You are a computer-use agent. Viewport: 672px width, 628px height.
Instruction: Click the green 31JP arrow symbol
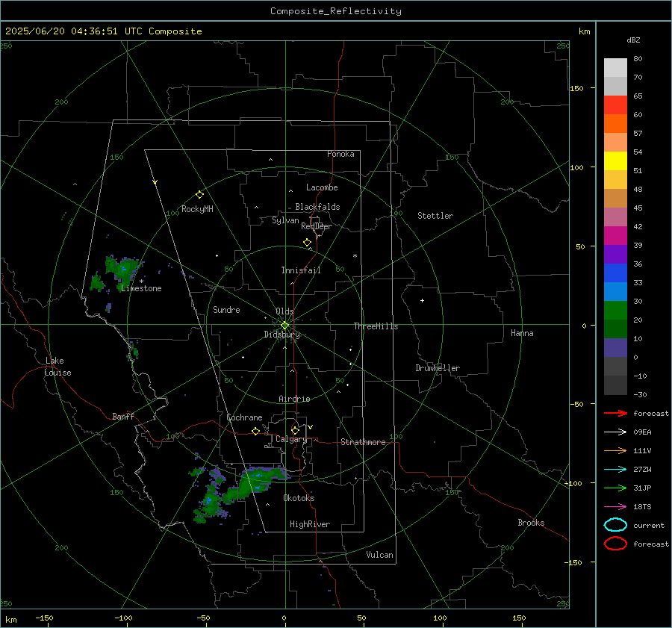tap(615, 488)
